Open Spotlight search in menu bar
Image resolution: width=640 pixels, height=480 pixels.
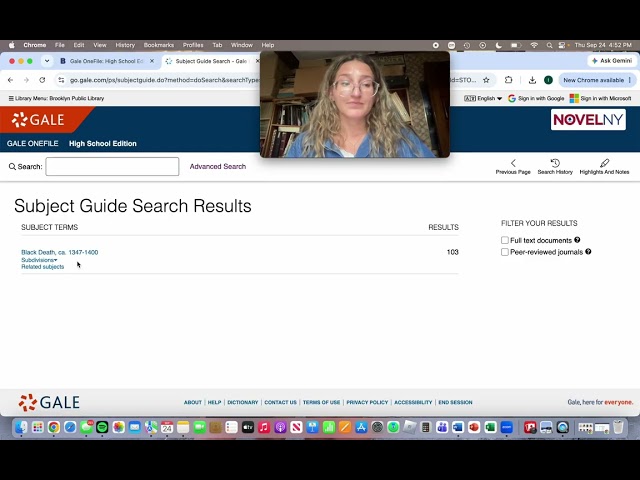549,45
